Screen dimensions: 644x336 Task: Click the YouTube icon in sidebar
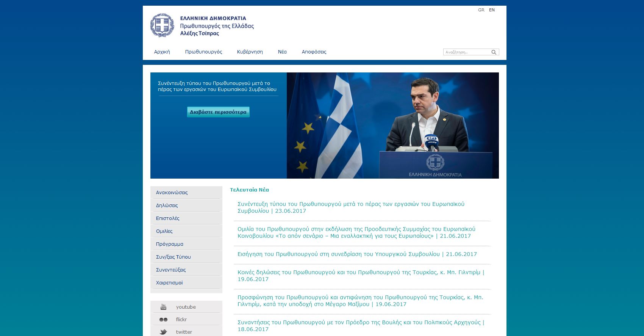coord(163,307)
